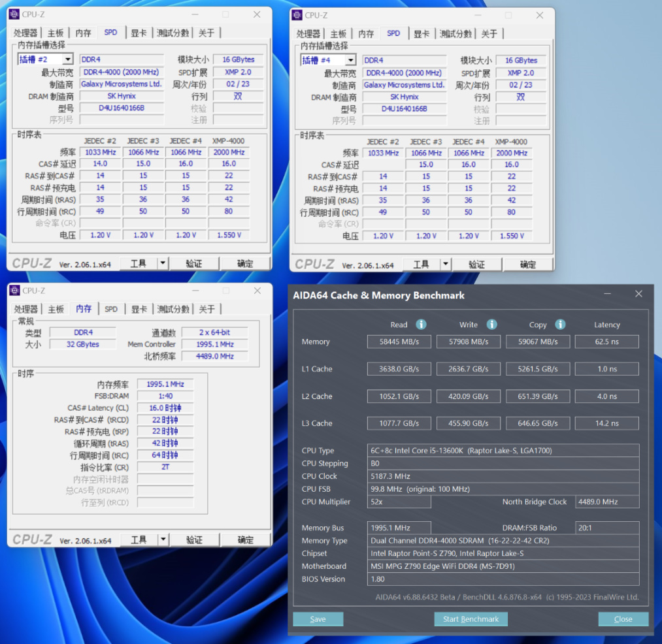Click CPU Type field i5-13600K
The height and width of the screenshot is (644, 662).
point(503,450)
